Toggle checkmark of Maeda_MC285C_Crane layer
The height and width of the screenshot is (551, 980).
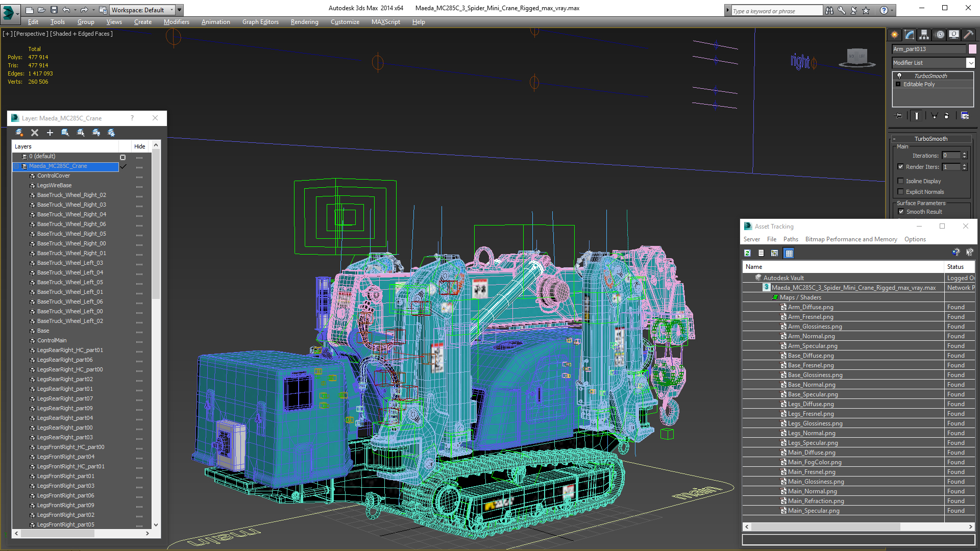(x=123, y=166)
